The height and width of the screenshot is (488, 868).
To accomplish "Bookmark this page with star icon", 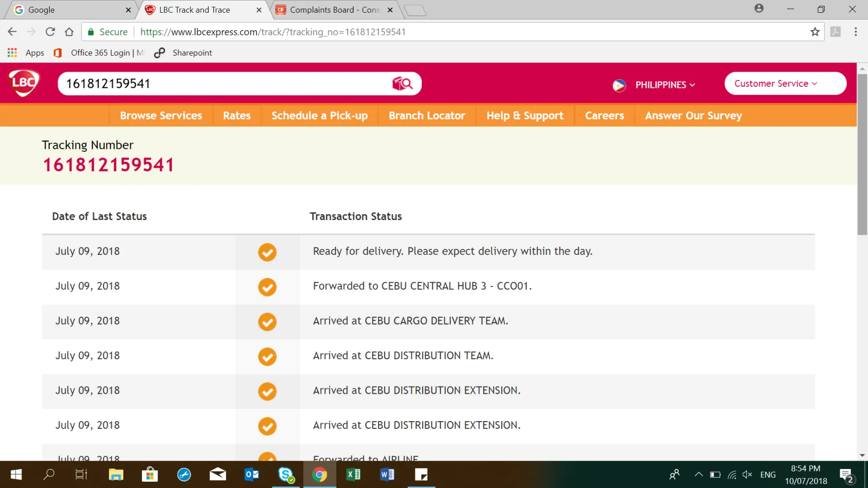I will click(x=815, y=32).
